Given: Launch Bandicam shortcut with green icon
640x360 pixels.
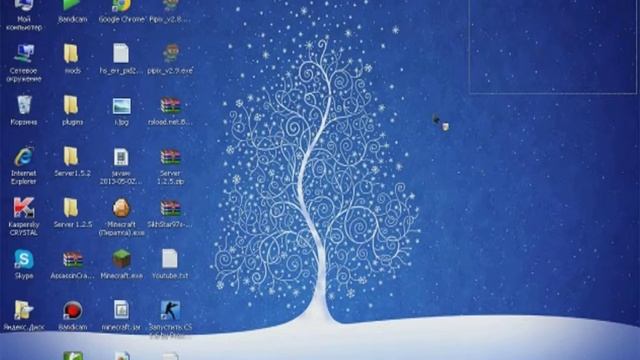Looking at the screenshot, I should pyautogui.click(x=72, y=11).
